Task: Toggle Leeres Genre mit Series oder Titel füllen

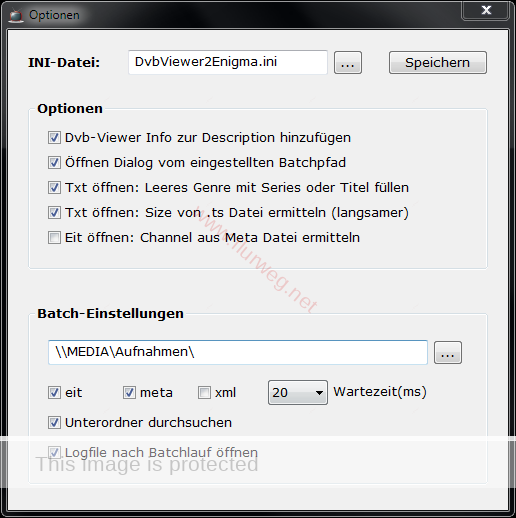Action: (x=54, y=187)
